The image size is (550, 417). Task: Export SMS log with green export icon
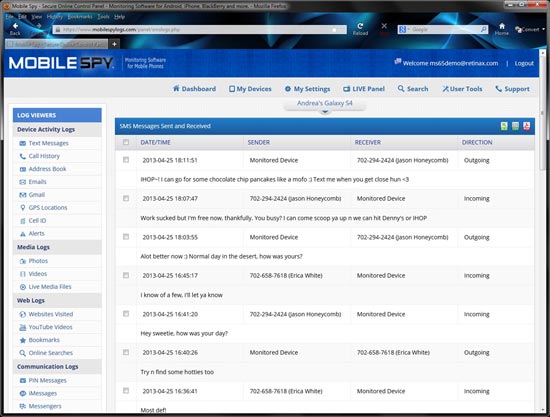click(504, 126)
